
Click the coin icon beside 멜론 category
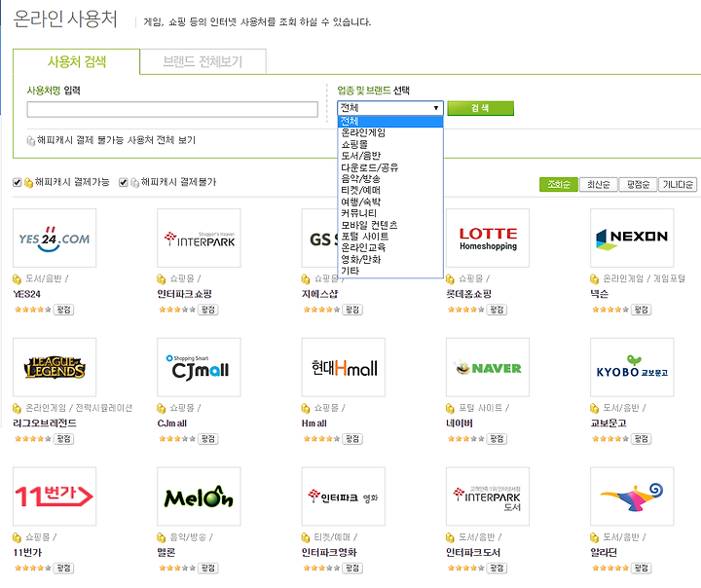(162, 537)
